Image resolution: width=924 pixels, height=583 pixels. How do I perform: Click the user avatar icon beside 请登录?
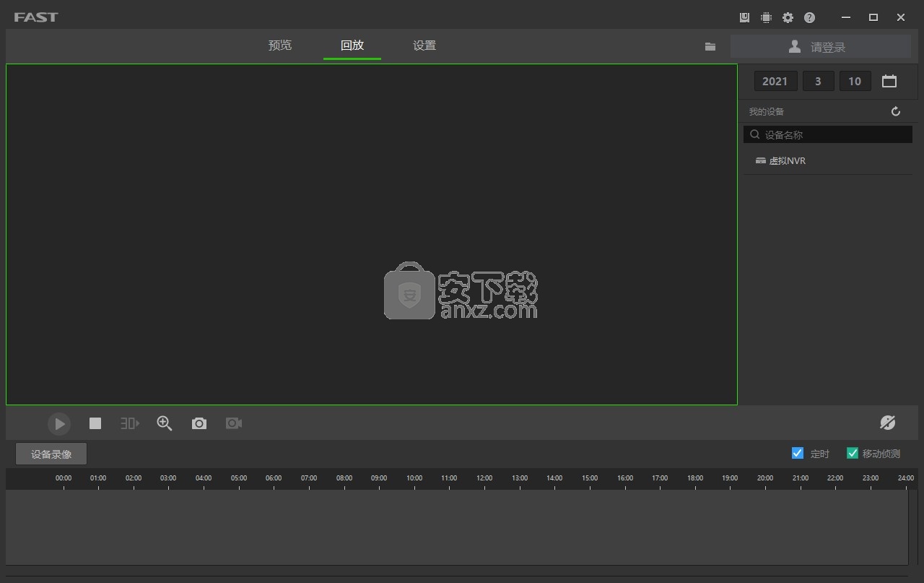[x=795, y=46]
